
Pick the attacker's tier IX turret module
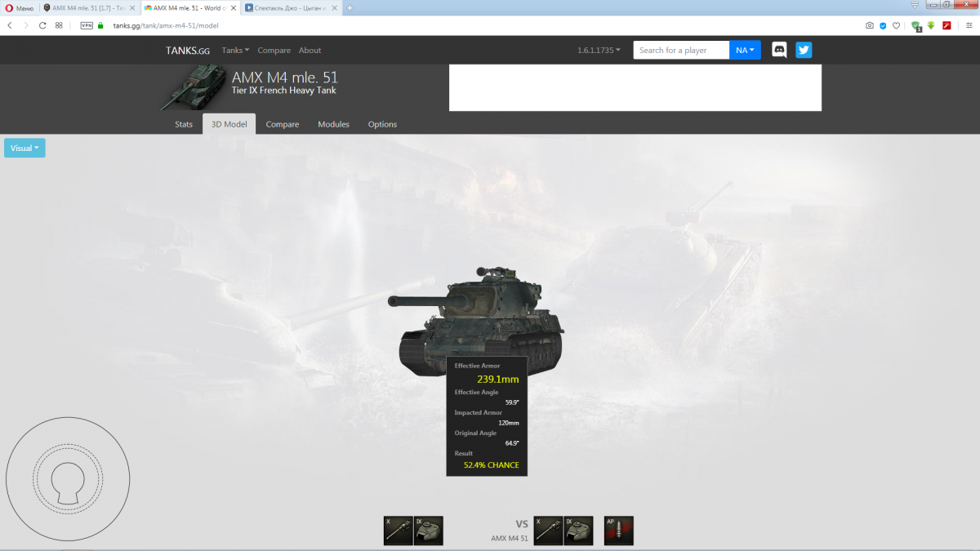tap(579, 531)
